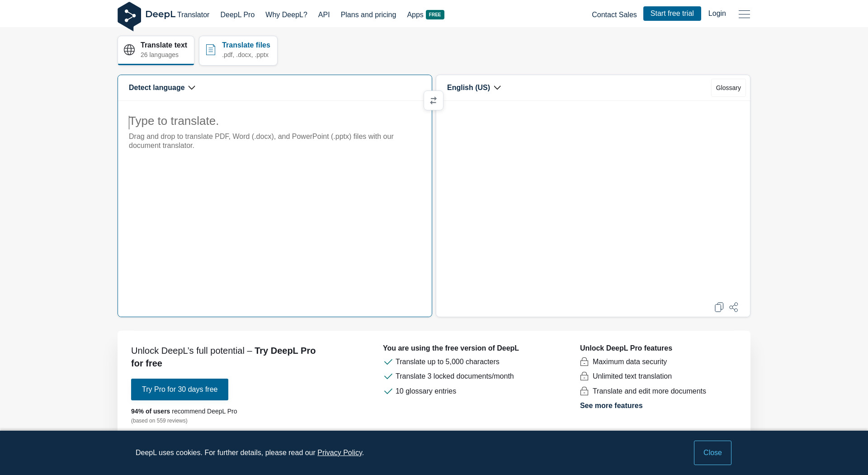Close the cookie banner
Viewport: 868px width, 475px height.
pos(712,453)
